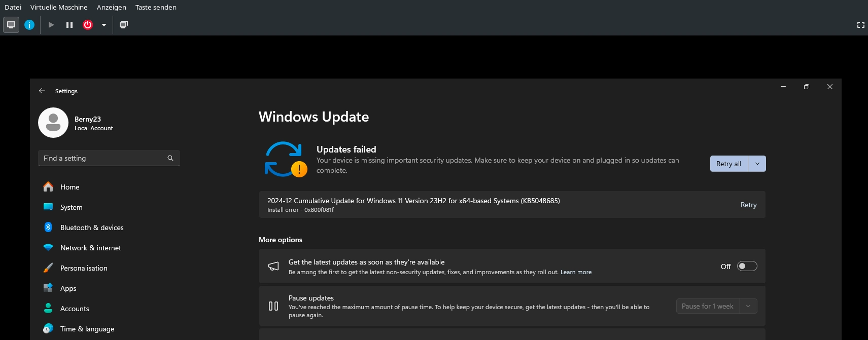Click the megaphone icon for latest updates
Image resolution: width=868 pixels, height=340 pixels.
(273, 266)
